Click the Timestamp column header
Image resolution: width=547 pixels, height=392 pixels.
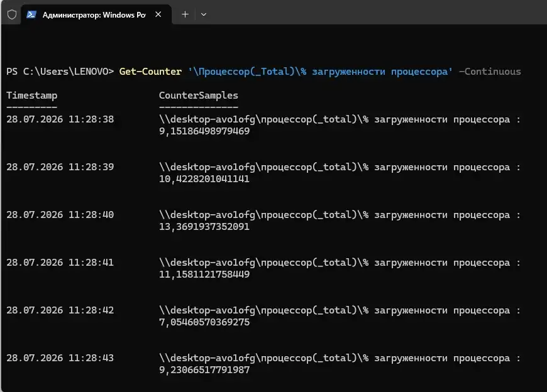[x=31, y=95]
